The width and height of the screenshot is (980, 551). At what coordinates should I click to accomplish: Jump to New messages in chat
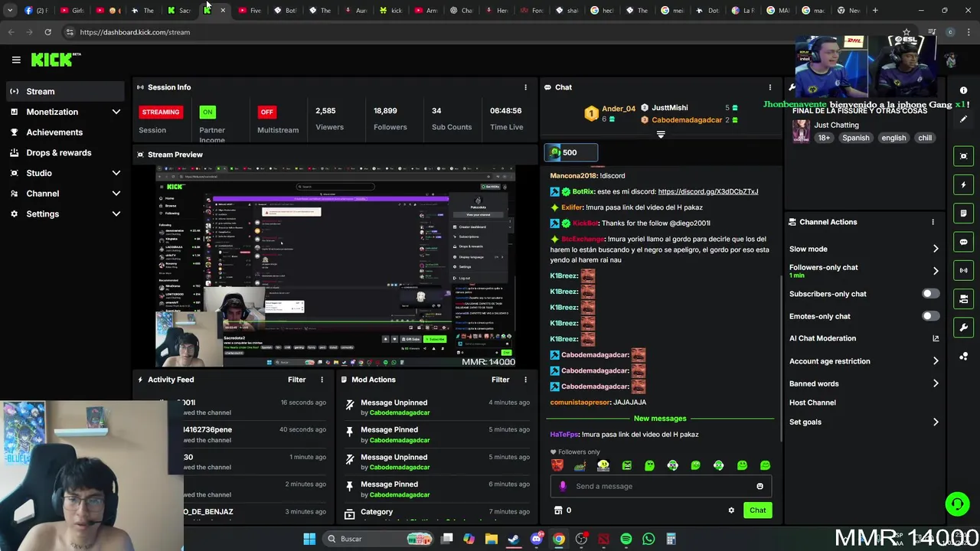(x=660, y=419)
